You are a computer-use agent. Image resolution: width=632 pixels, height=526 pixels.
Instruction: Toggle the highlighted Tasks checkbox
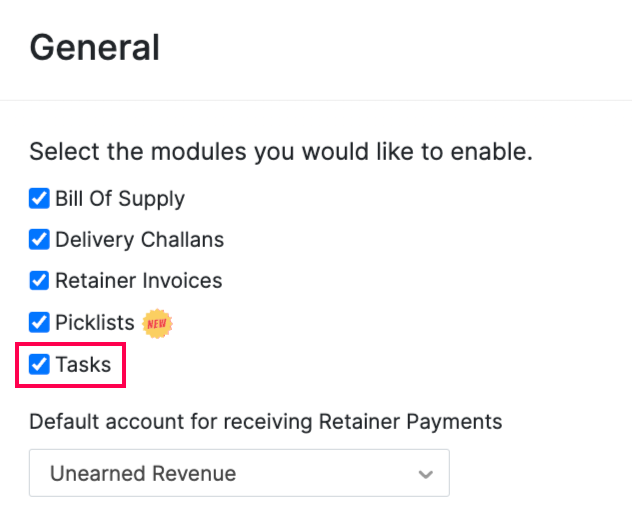point(39,364)
